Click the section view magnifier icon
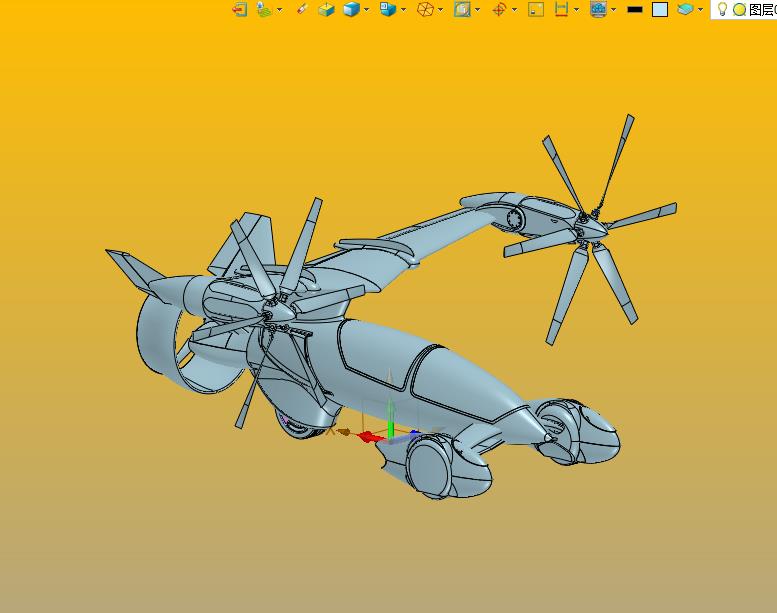The width and height of the screenshot is (777, 613). coord(462,9)
